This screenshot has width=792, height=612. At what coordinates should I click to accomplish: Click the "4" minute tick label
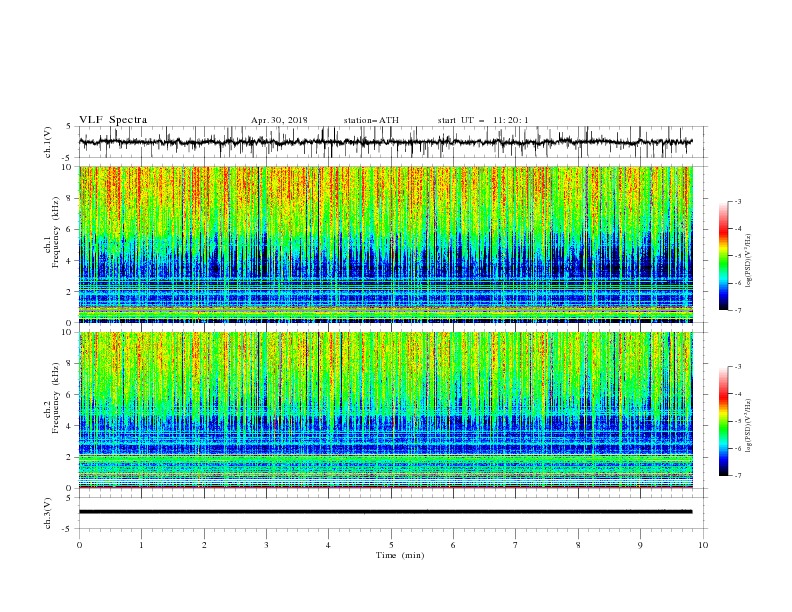coord(328,545)
